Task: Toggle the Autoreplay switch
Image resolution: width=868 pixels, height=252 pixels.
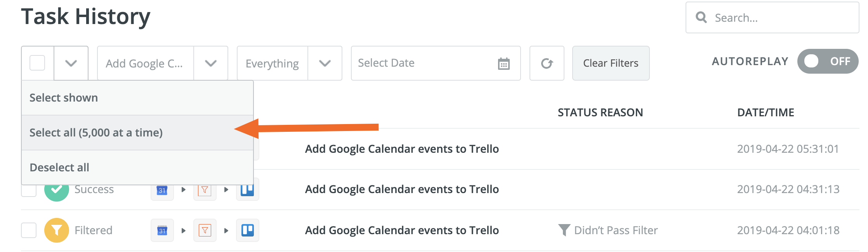Action: 827,61
